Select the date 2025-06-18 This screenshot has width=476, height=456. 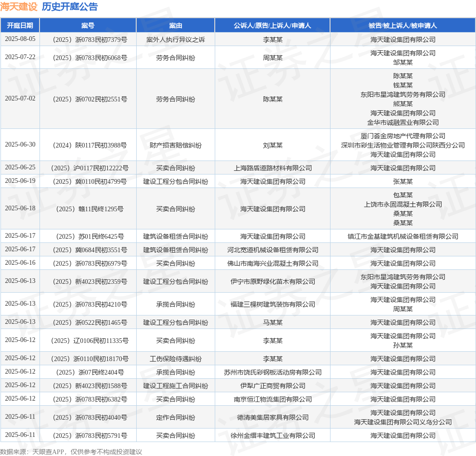(20, 208)
